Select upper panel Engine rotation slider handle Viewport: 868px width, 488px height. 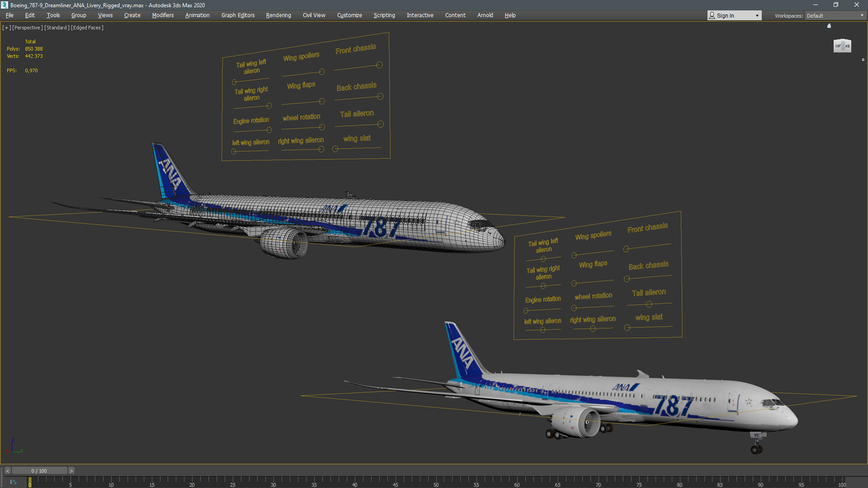(269, 130)
